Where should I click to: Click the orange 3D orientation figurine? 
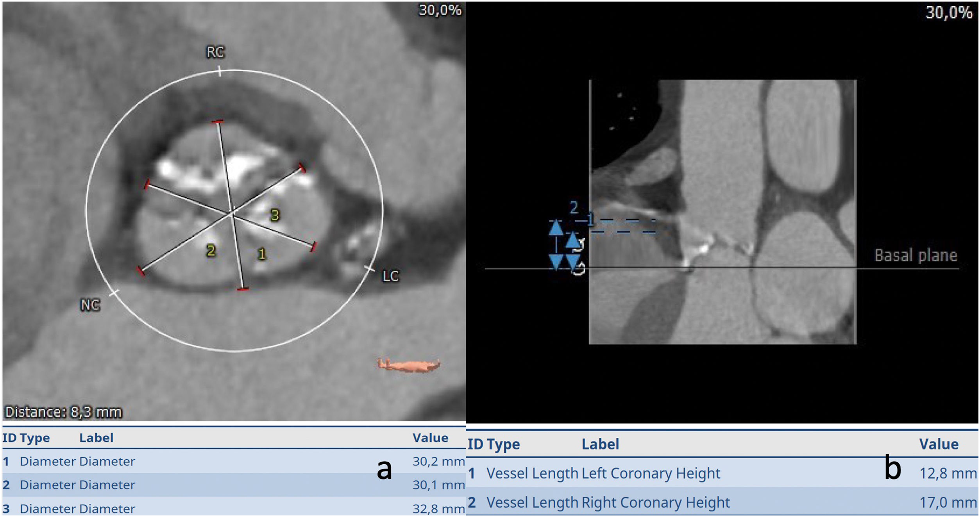[x=409, y=365]
